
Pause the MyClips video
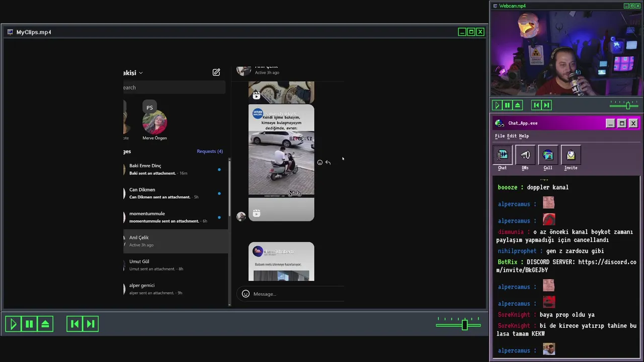29,324
